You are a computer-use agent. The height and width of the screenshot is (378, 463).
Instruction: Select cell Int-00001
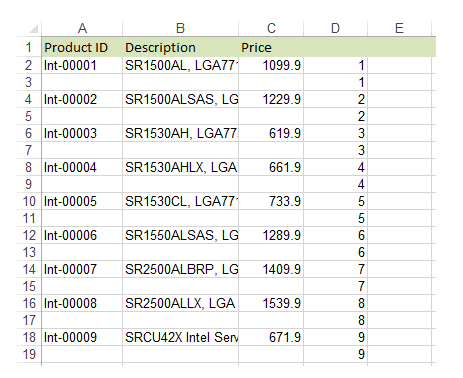82,65
